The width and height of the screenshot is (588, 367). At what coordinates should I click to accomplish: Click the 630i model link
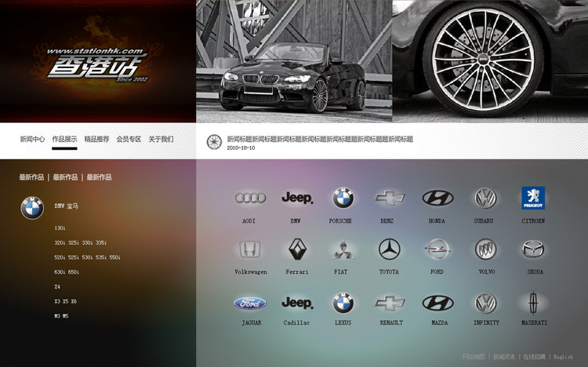pos(60,272)
